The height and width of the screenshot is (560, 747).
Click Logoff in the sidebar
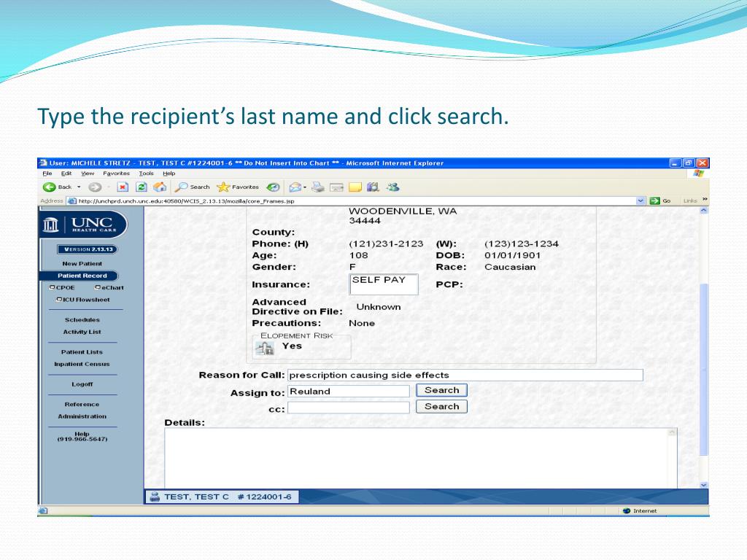(82, 384)
